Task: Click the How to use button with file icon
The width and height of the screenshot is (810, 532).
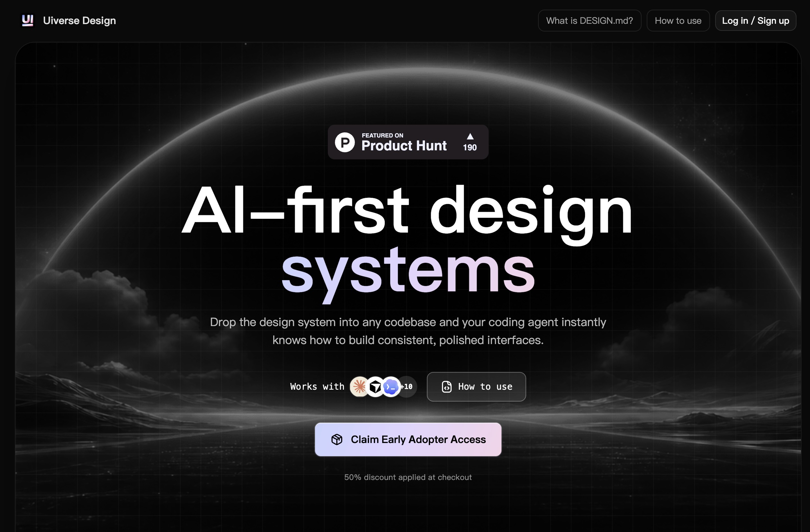Action: pos(476,387)
